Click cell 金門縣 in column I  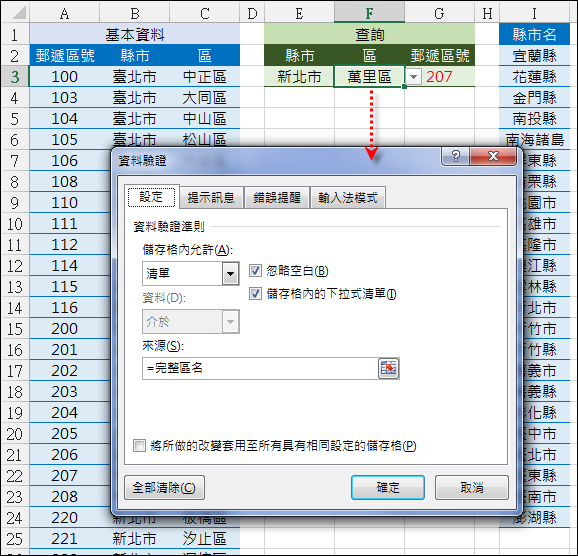tap(535, 98)
